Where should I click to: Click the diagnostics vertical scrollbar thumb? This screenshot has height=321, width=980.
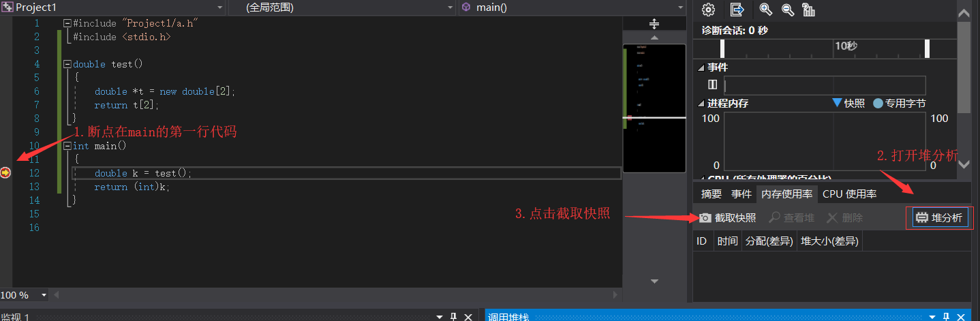[964, 66]
